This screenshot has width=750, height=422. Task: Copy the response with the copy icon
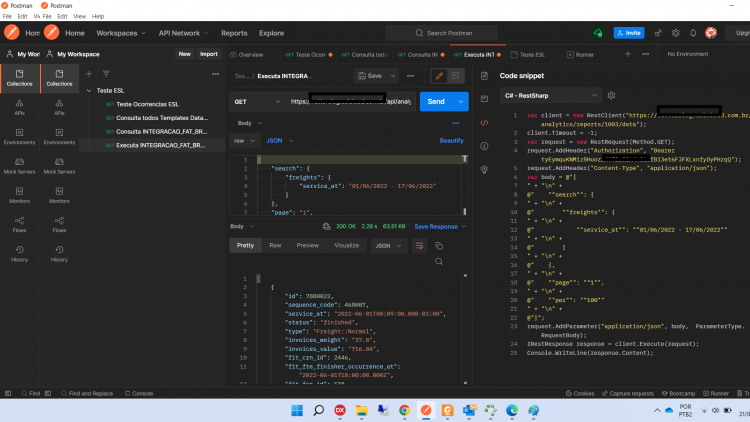click(439, 246)
